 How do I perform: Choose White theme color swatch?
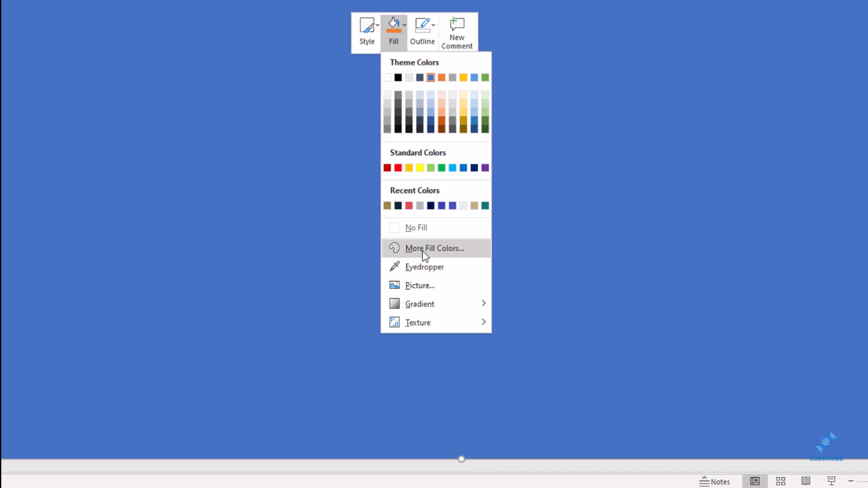(x=387, y=78)
